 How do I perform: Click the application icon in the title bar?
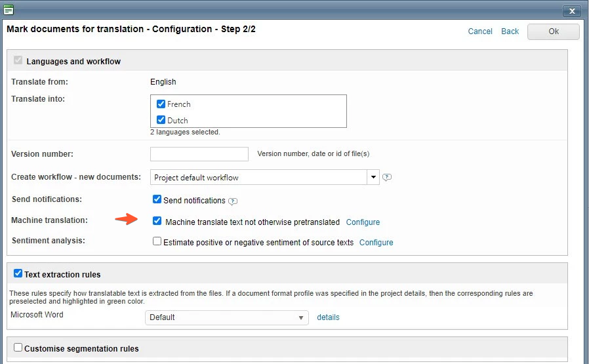click(9, 10)
